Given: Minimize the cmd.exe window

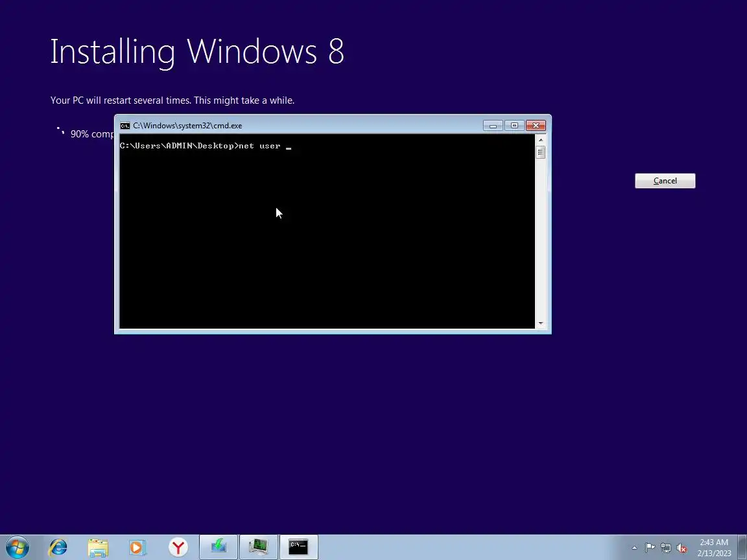Looking at the screenshot, I should 493,126.
